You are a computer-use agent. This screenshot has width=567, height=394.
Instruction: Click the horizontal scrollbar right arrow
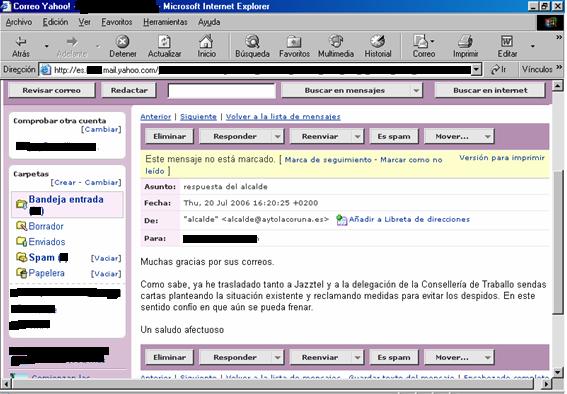[x=547, y=384]
